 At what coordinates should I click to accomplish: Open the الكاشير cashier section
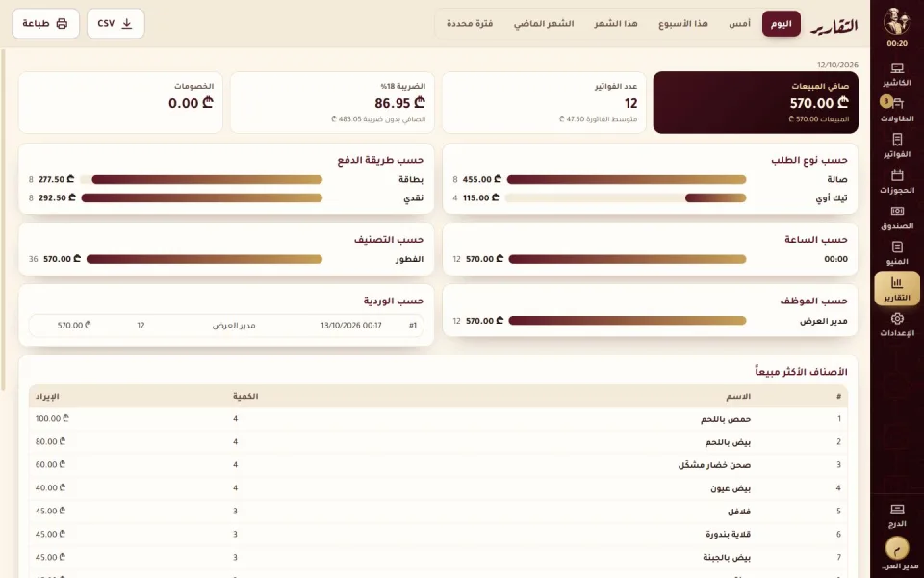pos(897,75)
